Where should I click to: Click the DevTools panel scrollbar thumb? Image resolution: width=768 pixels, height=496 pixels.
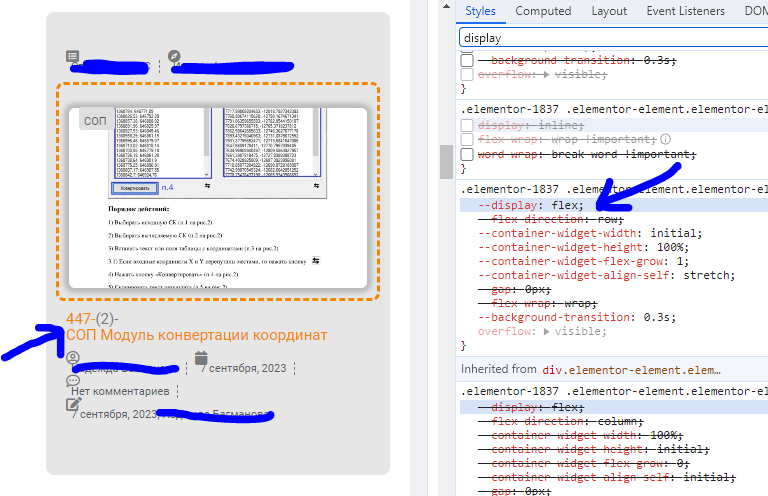tap(446, 162)
